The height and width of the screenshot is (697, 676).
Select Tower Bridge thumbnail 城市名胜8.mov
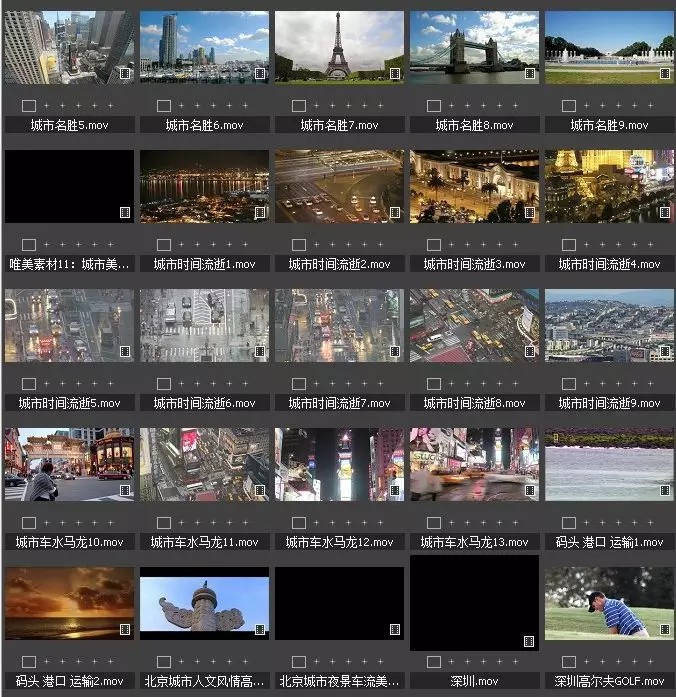[x=474, y=47]
